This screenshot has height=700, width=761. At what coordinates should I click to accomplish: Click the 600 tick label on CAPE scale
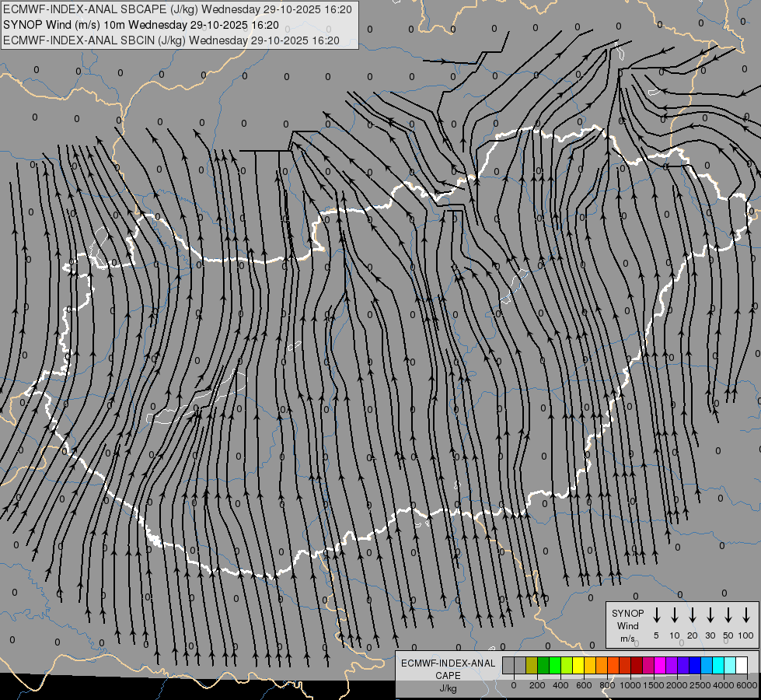click(584, 685)
